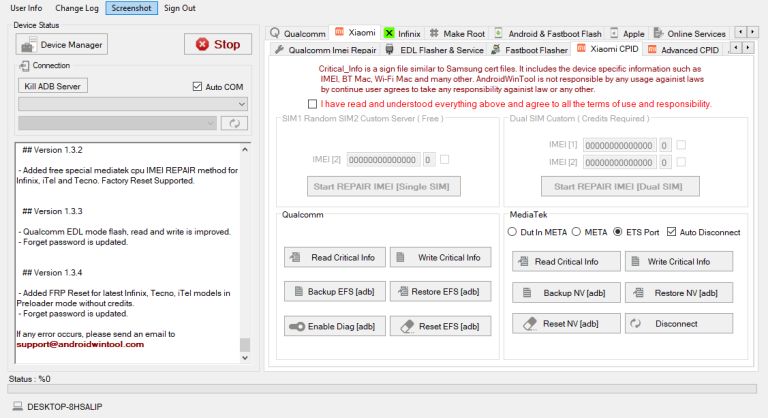
Task: Open the Device Manager briefcase icon
Action: (x=28, y=45)
